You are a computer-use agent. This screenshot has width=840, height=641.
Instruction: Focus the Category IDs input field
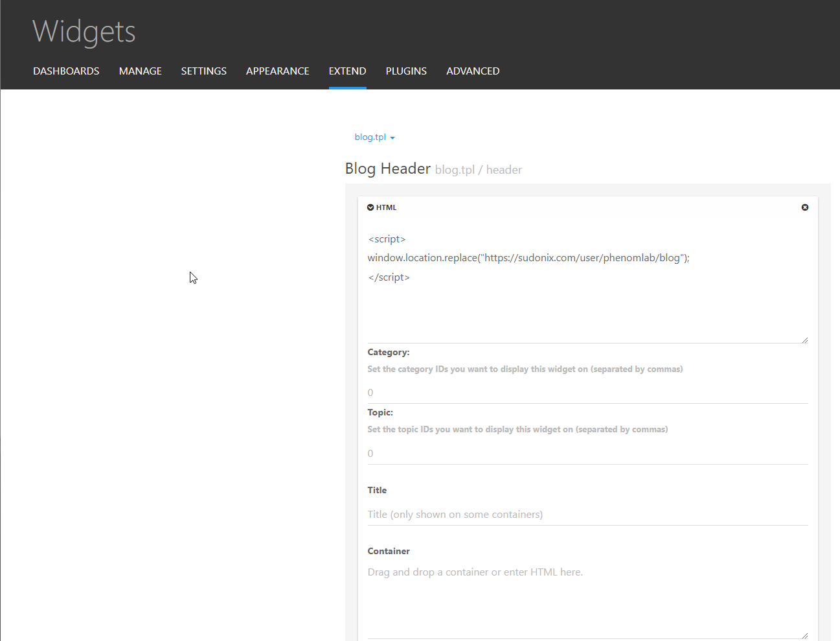click(587, 392)
